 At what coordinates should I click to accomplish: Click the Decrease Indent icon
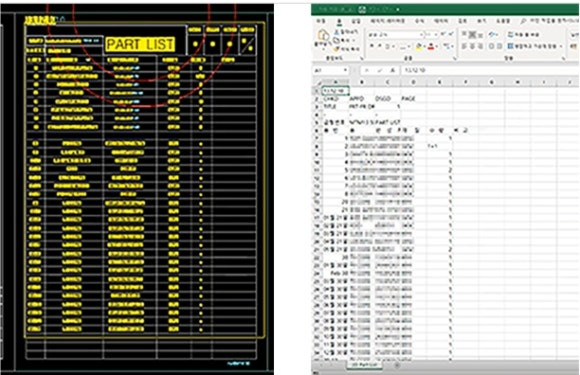click(491, 46)
